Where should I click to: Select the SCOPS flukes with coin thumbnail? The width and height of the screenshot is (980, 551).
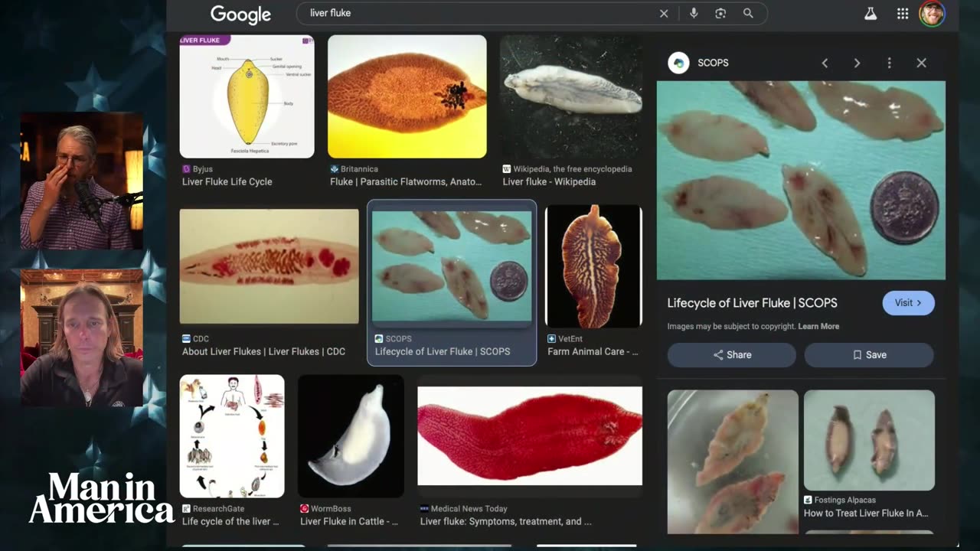pyautogui.click(x=452, y=266)
